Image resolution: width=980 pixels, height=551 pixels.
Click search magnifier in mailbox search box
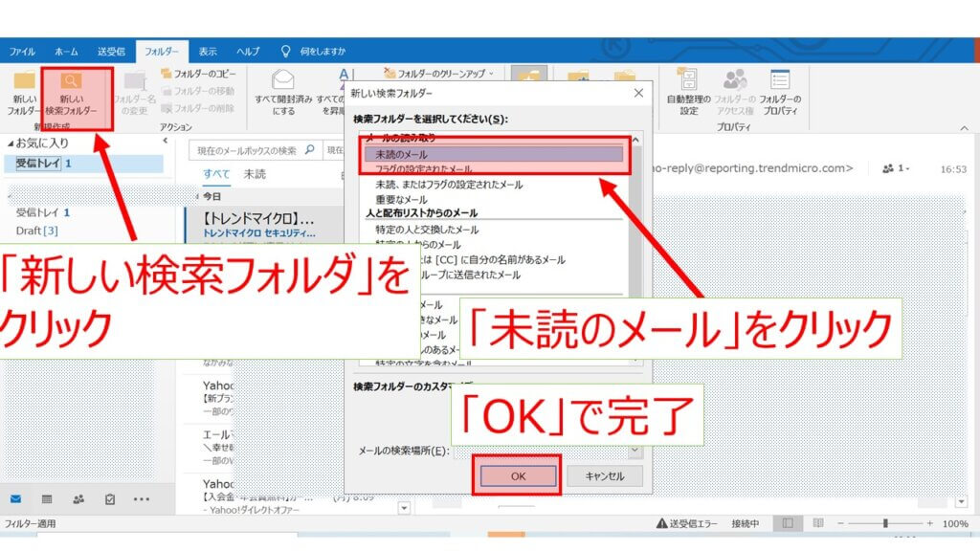tap(309, 150)
